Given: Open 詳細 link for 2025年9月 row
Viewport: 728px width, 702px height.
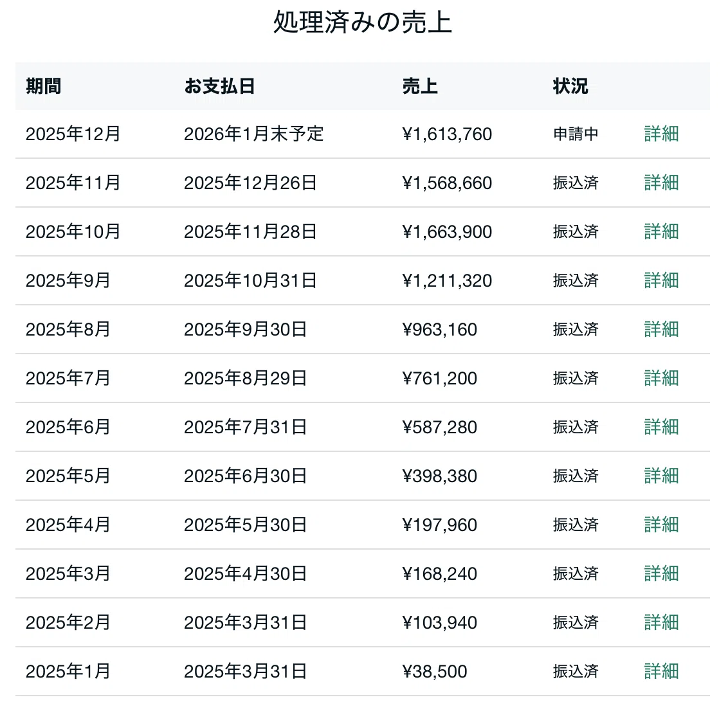Looking at the screenshot, I should 661,280.
